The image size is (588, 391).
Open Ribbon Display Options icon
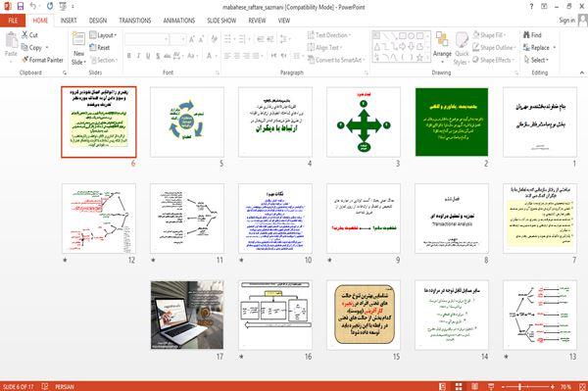click(544, 7)
